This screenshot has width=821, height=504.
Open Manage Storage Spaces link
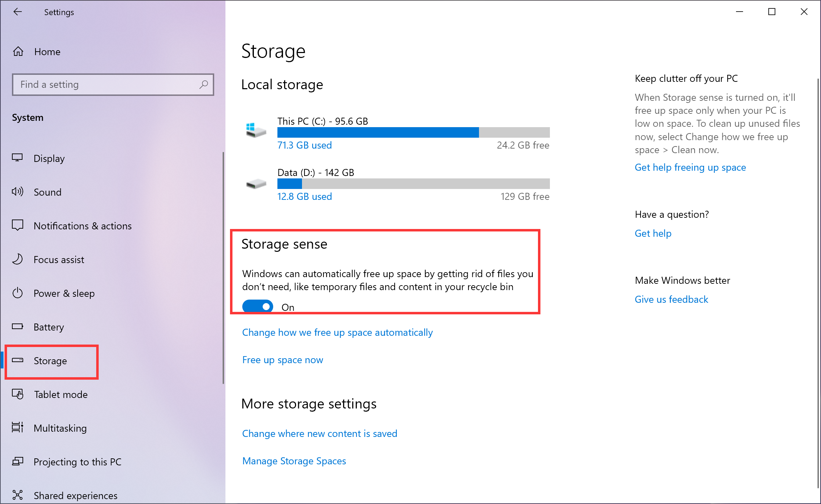(294, 461)
